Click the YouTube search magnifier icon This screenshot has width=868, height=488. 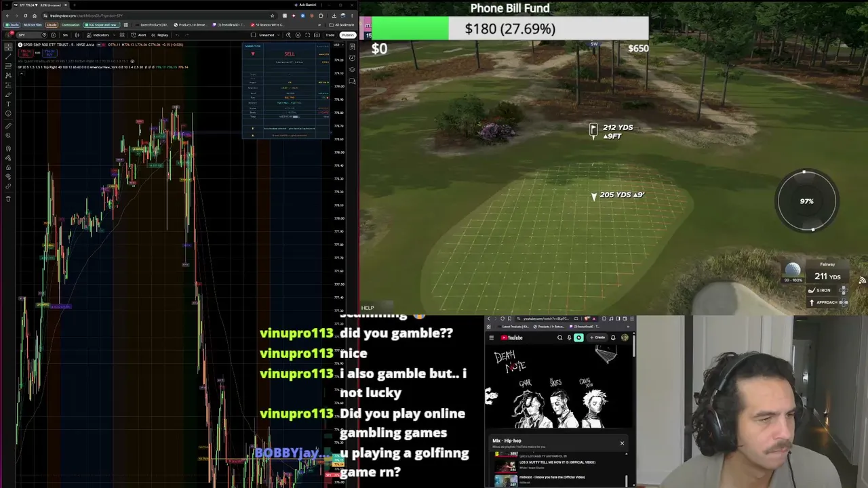tap(560, 338)
